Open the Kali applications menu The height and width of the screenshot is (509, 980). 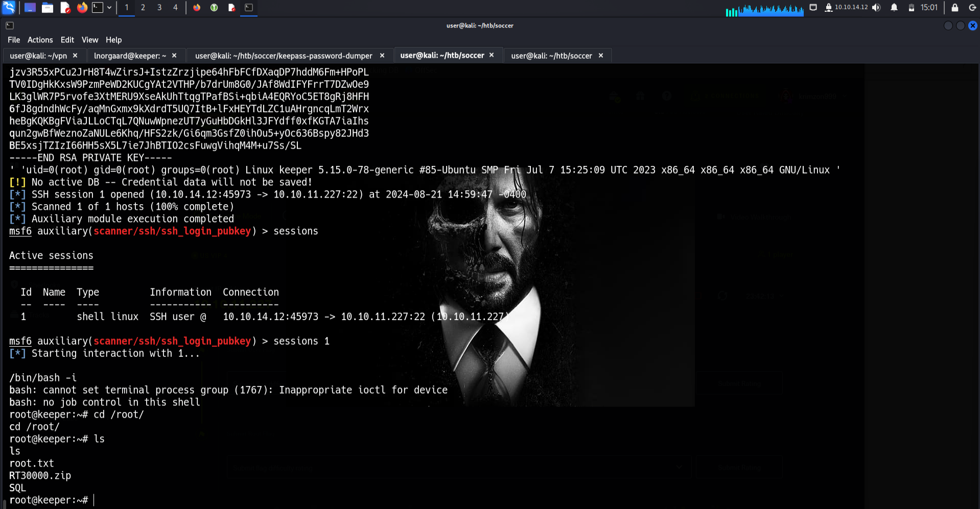tap(9, 7)
